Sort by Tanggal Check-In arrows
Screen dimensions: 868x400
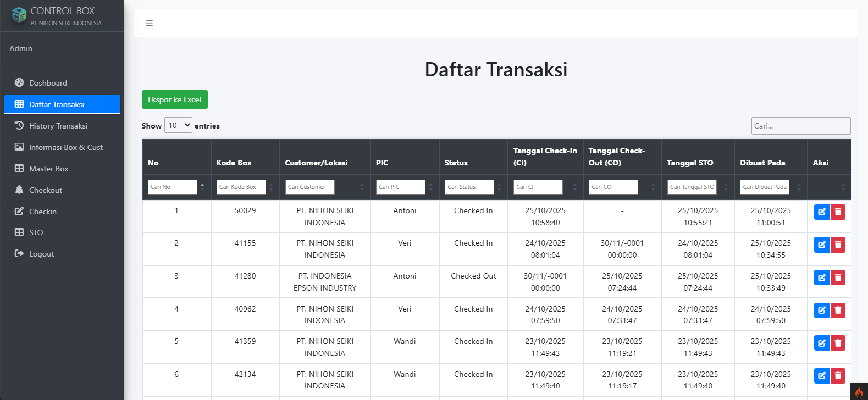pyautogui.click(x=574, y=187)
